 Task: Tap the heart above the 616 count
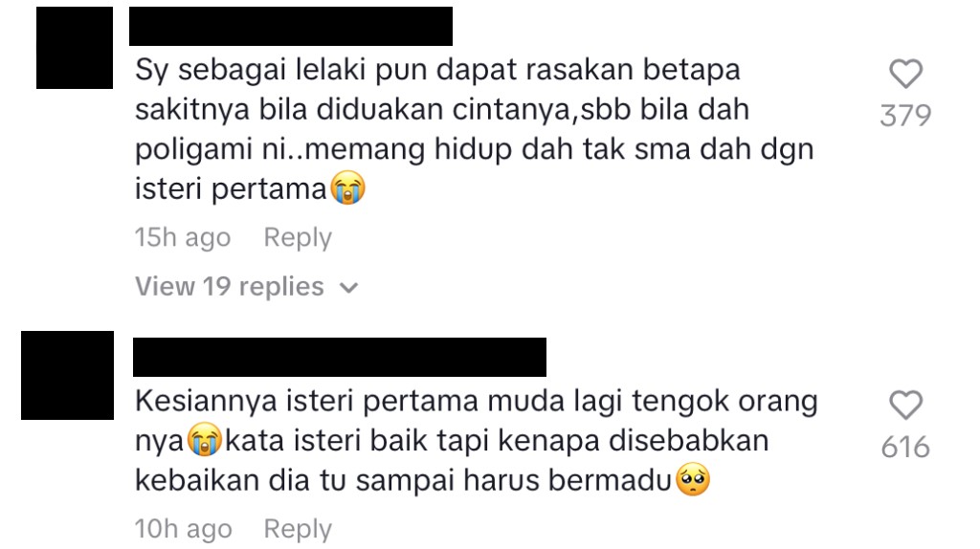click(x=905, y=405)
